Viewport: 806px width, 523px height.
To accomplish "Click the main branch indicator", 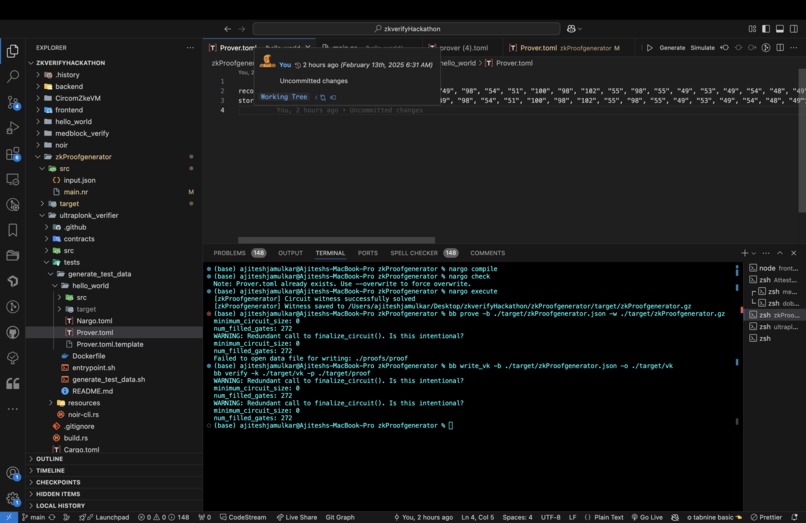I will 33,517.
